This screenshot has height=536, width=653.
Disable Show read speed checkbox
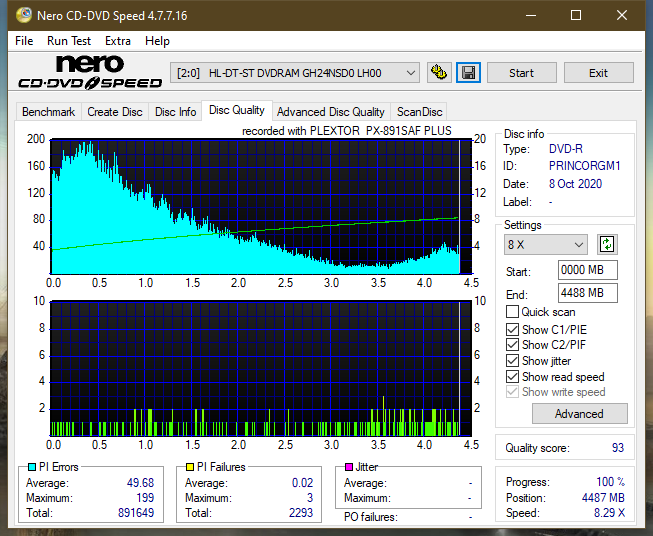pos(512,376)
